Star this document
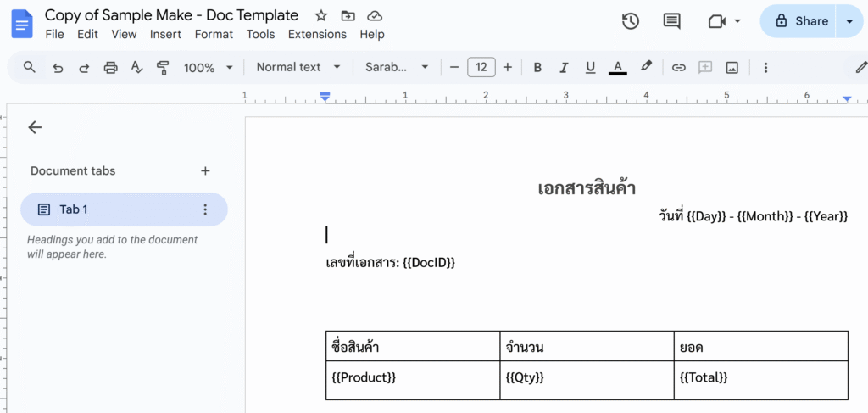This screenshot has width=868, height=413. (320, 15)
